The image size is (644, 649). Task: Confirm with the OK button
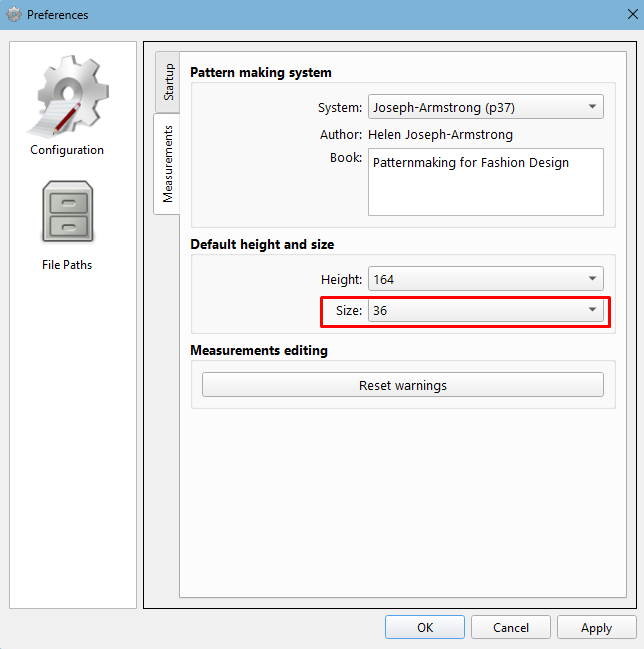[425, 627]
